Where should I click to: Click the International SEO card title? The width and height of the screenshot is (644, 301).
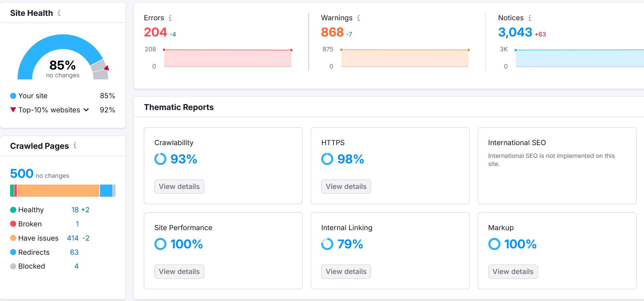point(517,143)
